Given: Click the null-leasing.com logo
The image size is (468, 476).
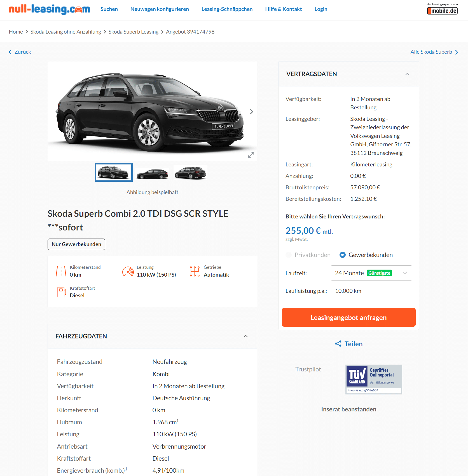Looking at the screenshot, I should click(x=50, y=9).
